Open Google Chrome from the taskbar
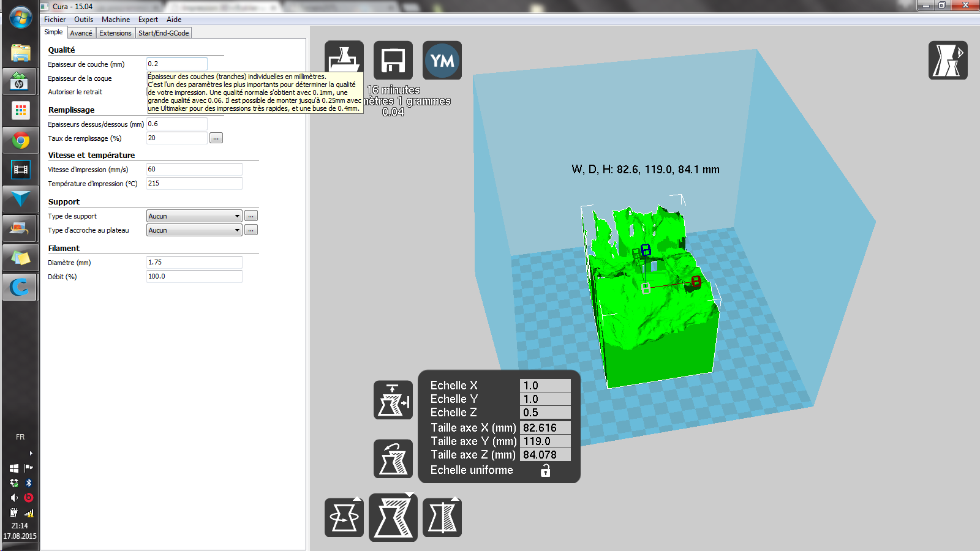Screen dimensions: 980x551 pyautogui.click(x=20, y=141)
